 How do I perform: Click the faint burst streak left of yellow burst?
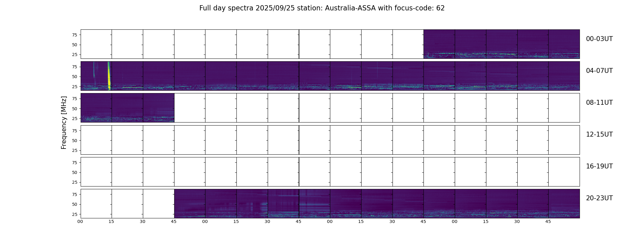[94, 70]
